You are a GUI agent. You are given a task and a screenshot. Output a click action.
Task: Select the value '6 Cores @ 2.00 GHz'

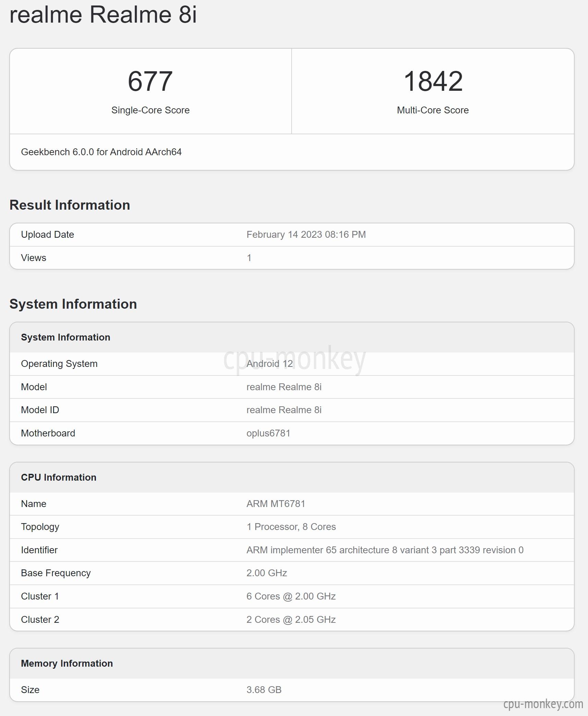click(291, 596)
